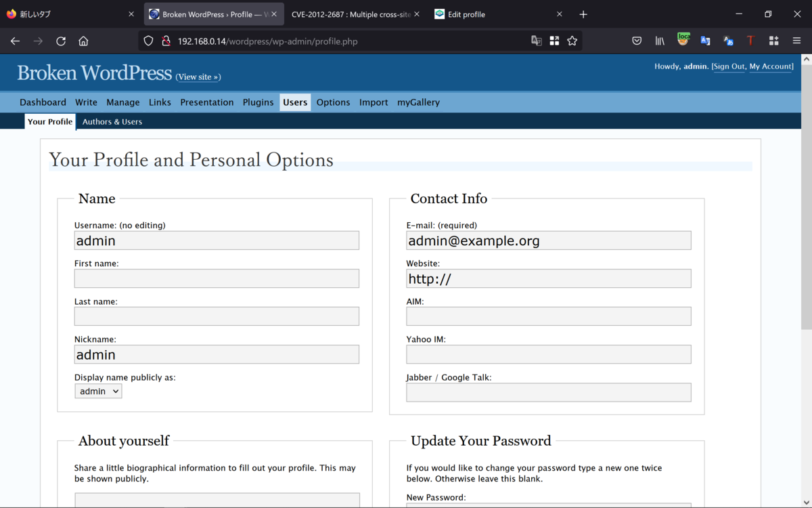Screen dimensions: 812x508
Task: Click the Last name input field
Action: pyautogui.click(x=217, y=316)
